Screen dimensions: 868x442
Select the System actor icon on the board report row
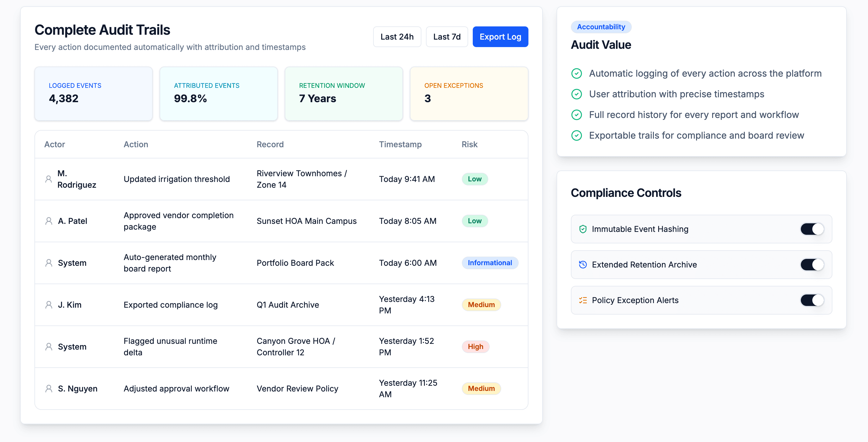(48, 263)
